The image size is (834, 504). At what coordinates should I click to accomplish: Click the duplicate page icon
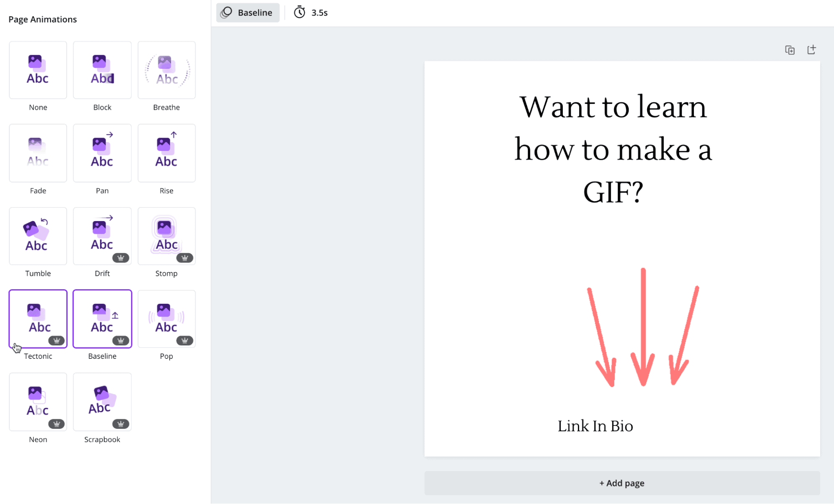(x=790, y=50)
